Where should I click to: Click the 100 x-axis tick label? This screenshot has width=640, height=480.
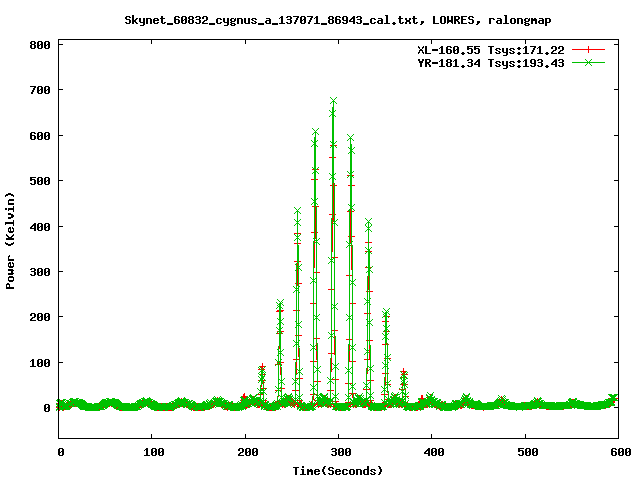[154, 452]
